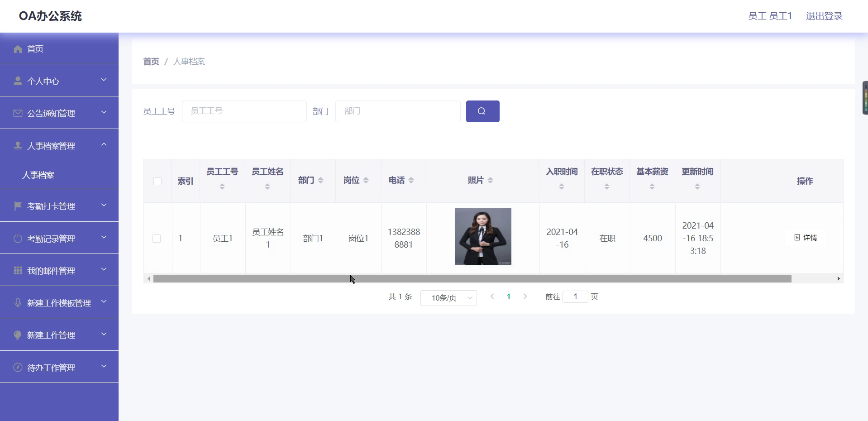The image size is (868, 421).
Task: Click 首页 in the breadcrumb
Action: click(x=151, y=62)
